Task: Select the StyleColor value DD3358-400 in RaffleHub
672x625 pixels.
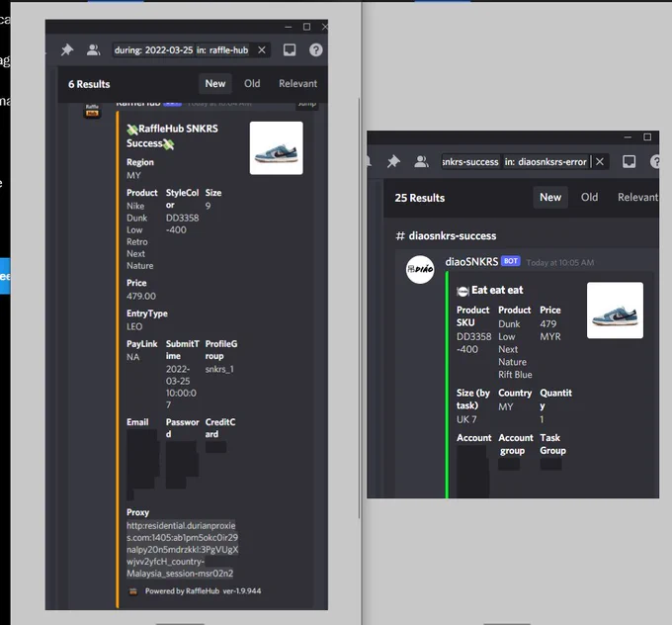Action: [x=182, y=223]
